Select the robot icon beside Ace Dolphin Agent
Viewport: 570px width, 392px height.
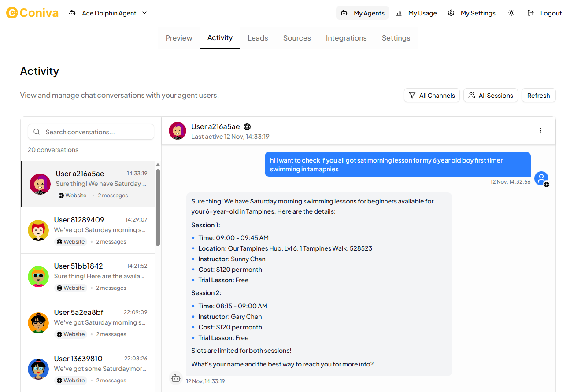tap(72, 13)
